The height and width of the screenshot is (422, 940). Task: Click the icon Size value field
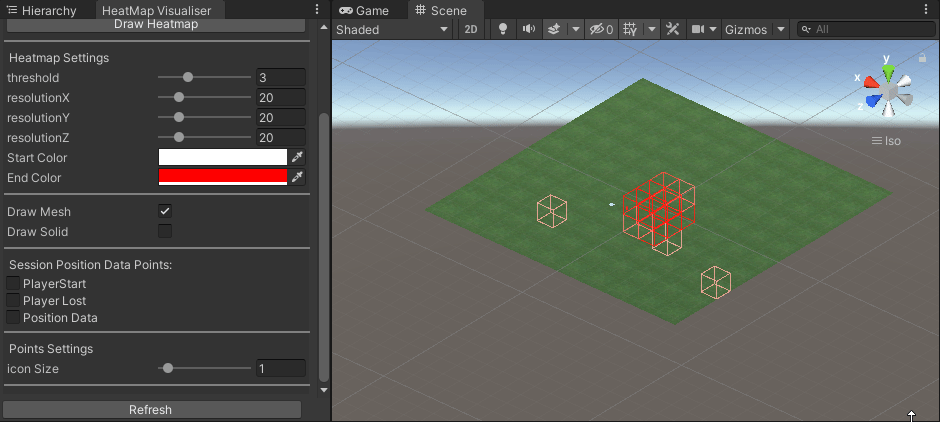click(x=281, y=368)
